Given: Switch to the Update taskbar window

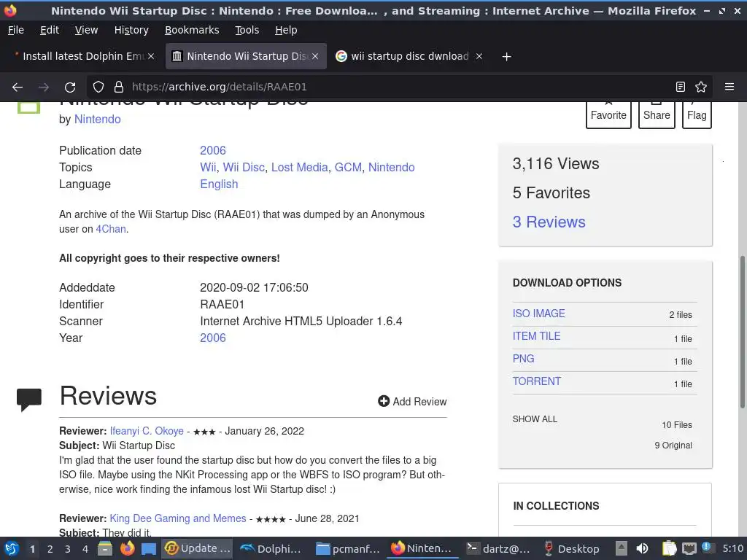Looking at the screenshot, I should [197, 548].
